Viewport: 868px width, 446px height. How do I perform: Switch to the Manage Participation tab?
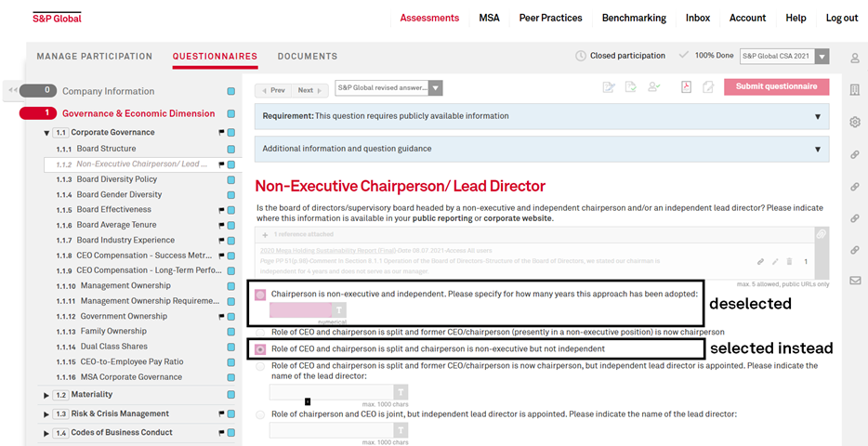click(x=95, y=57)
